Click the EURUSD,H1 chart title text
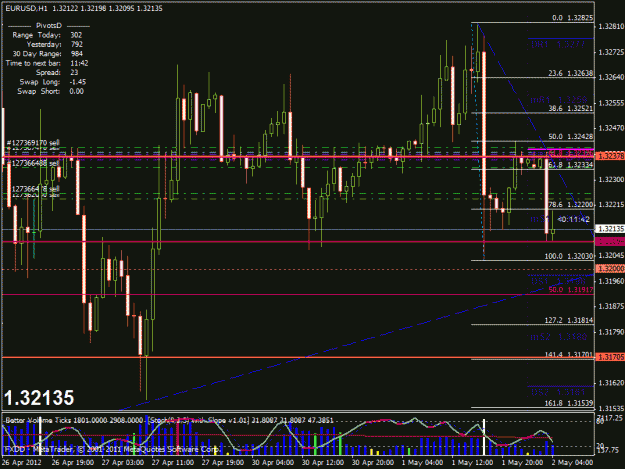Image resolution: width=625 pixels, height=469 pixels. [28, 8]
